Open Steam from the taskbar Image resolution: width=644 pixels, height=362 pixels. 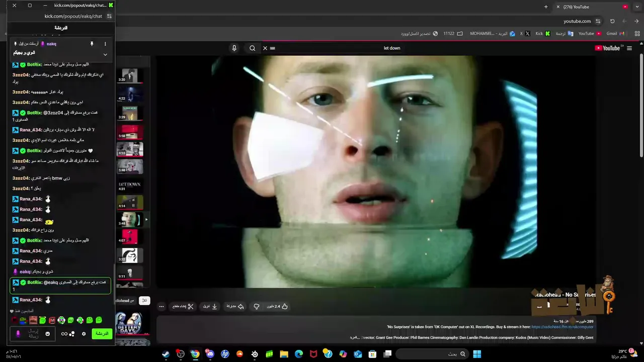(166, 354)
